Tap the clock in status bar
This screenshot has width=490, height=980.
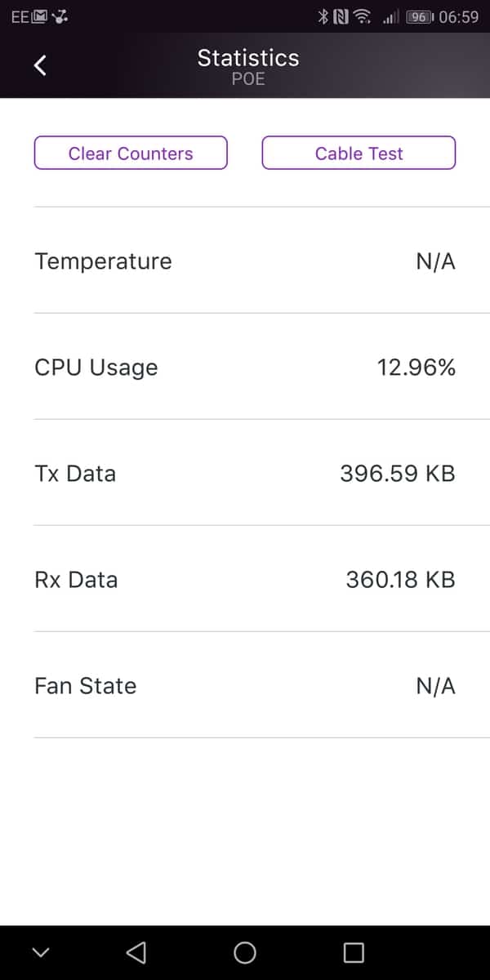pyautogui.click(x=458, y=16)
